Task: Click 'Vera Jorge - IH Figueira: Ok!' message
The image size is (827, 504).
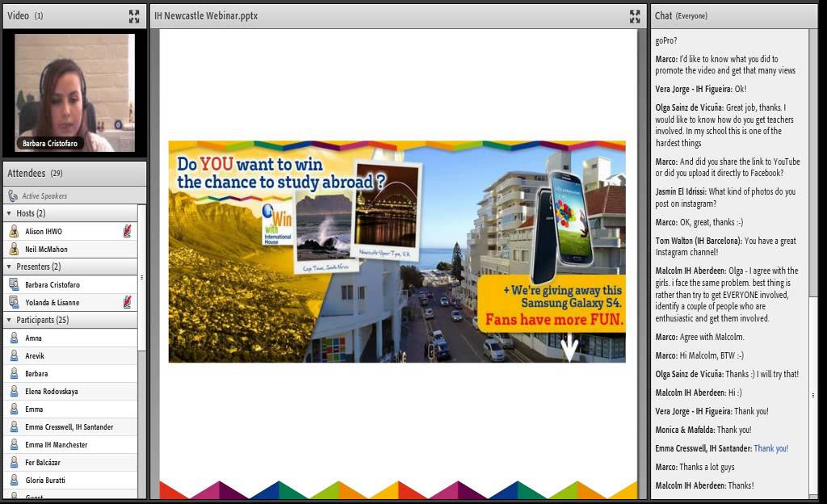Action: tap(700, 89)
